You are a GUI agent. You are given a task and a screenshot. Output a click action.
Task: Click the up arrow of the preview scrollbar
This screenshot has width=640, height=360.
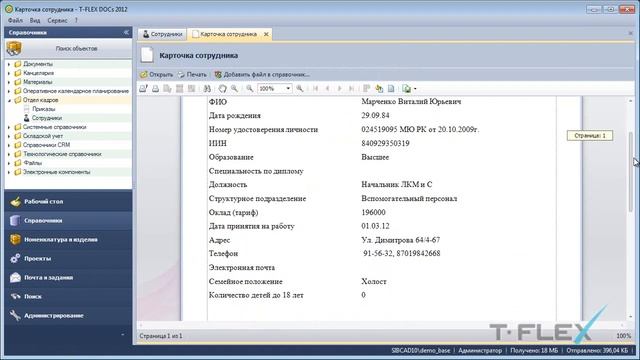631,100
